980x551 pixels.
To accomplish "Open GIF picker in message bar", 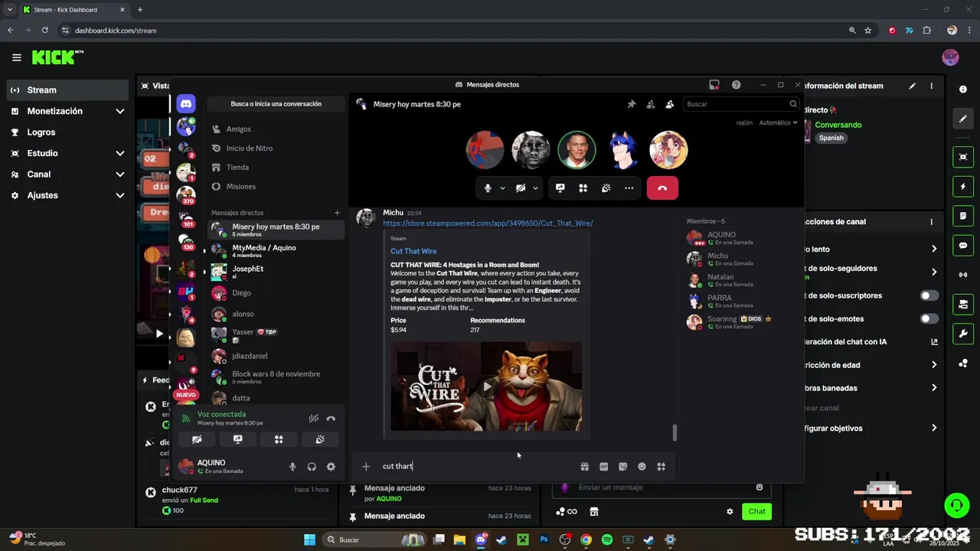I will [603, 467].
